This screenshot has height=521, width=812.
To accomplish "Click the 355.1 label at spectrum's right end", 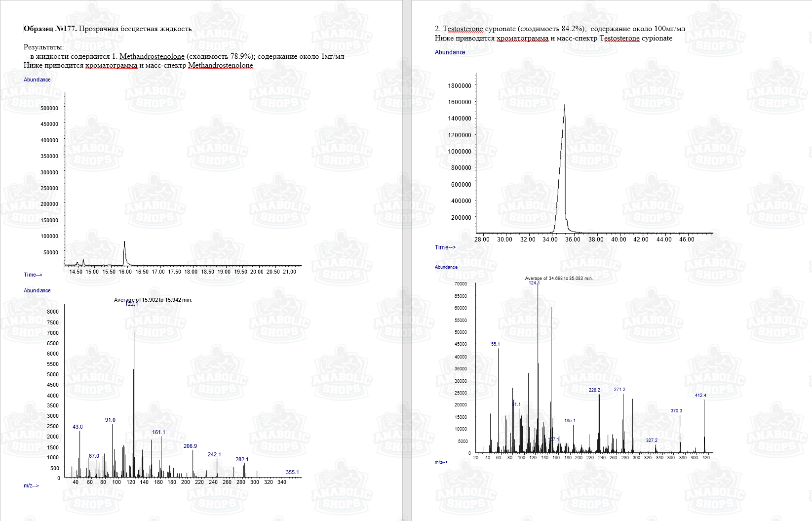I will (x=292, y=472).
